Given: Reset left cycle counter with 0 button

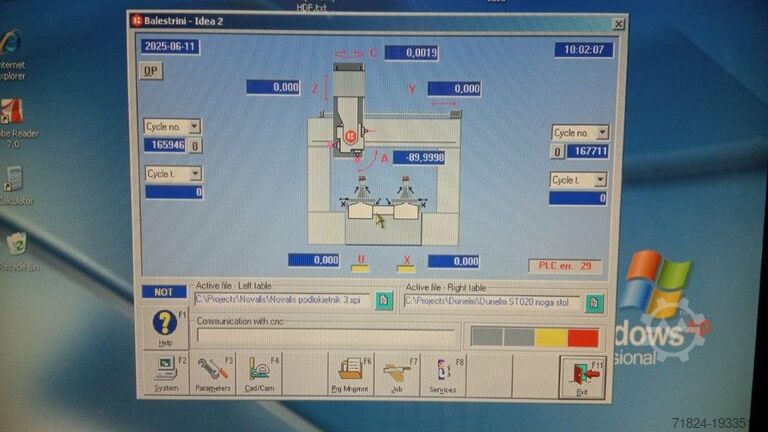Looking at the screenshot, I should [195, 146].
